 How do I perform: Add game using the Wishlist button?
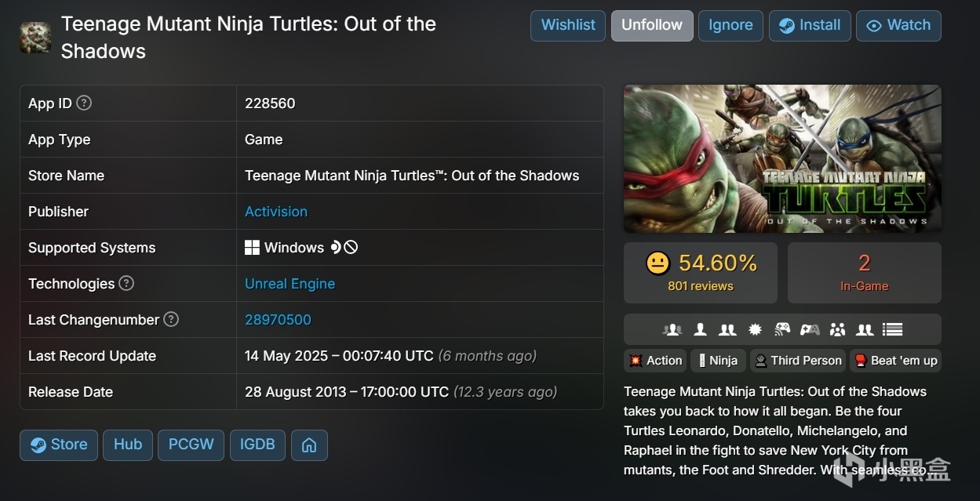(568, 25)
